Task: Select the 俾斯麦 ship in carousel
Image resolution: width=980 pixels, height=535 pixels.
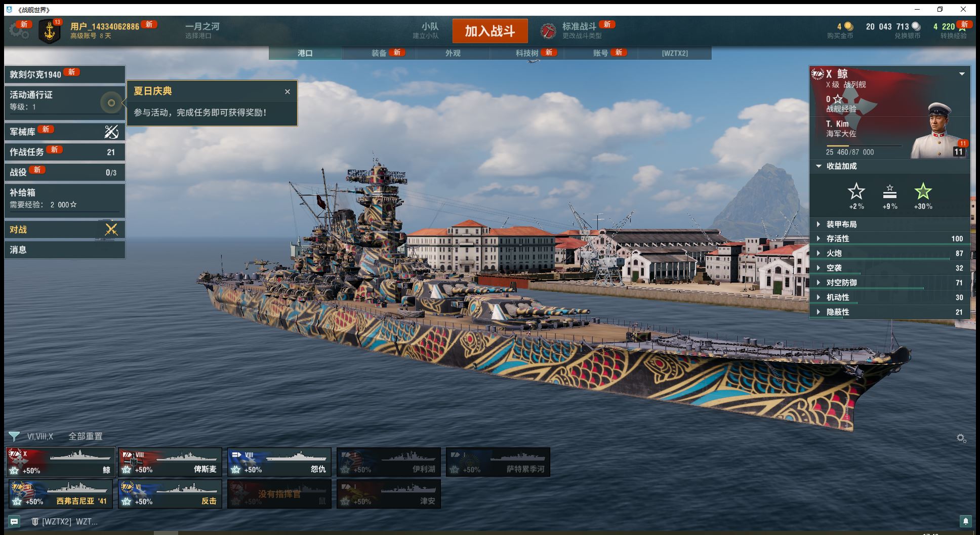Action: coord(170,462)
